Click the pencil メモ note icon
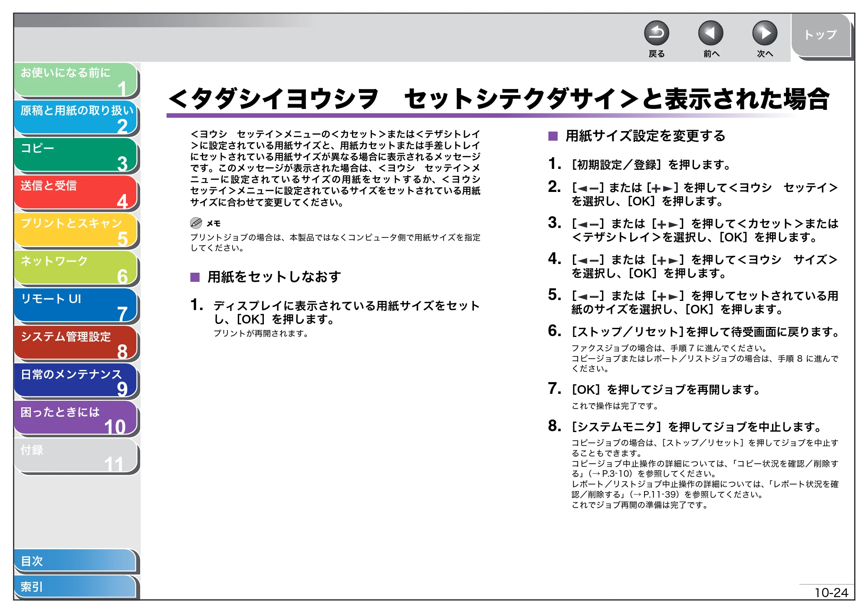The height and width of the screenshot is (614, 868). [x=196, y=223]
